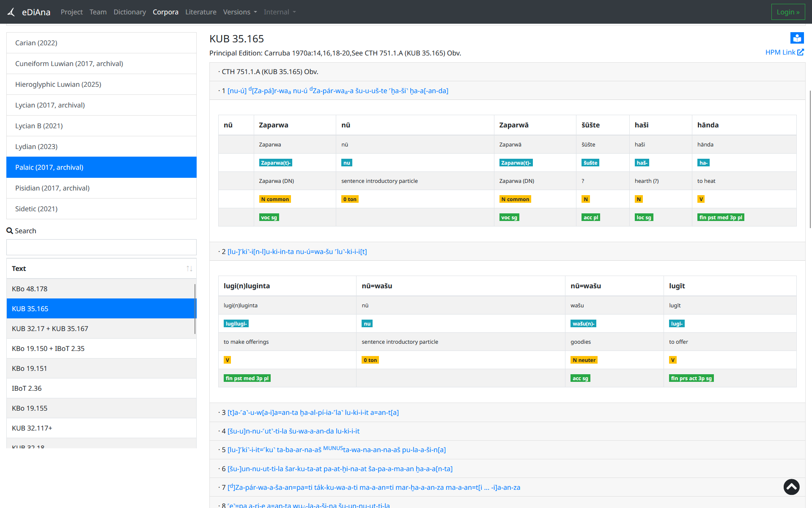Click the Login button
The height and width of the screenshot is (508, 812).
788,12
